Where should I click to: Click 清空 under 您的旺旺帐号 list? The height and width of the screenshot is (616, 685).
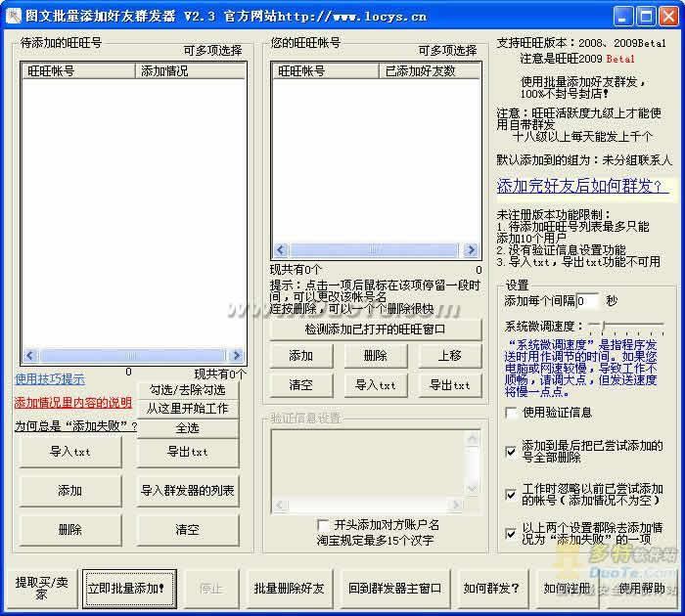301,385
